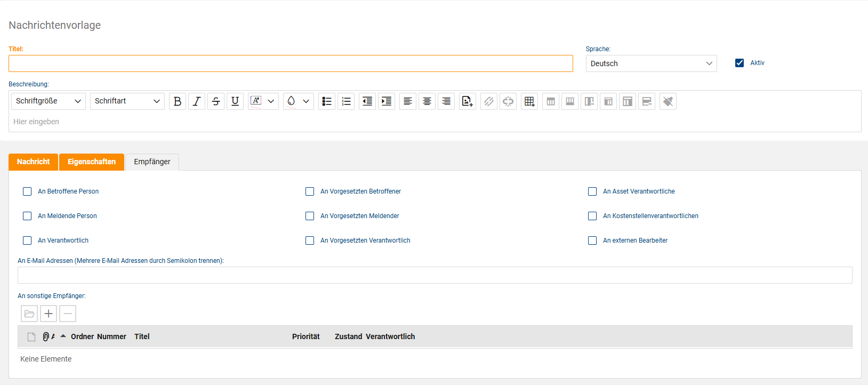
Task: Click the document icon in the table header
Action: pyautogui.click(x=31, y=337)
